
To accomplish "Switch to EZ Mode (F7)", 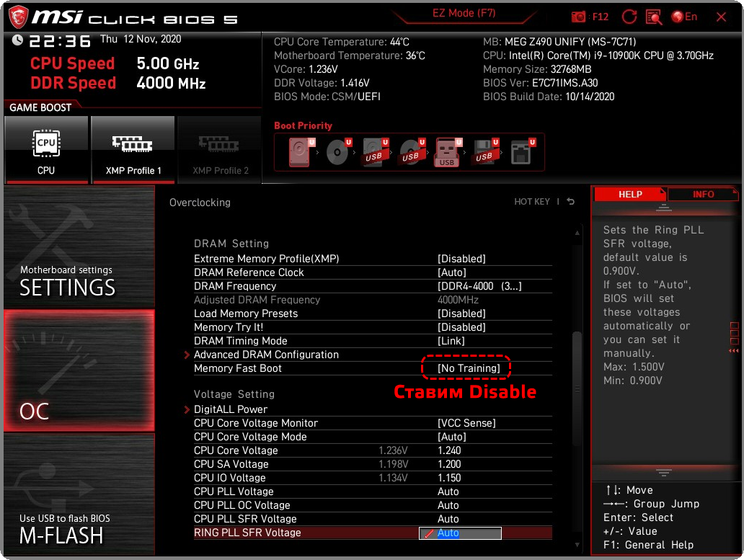I will tap(464, 13).
